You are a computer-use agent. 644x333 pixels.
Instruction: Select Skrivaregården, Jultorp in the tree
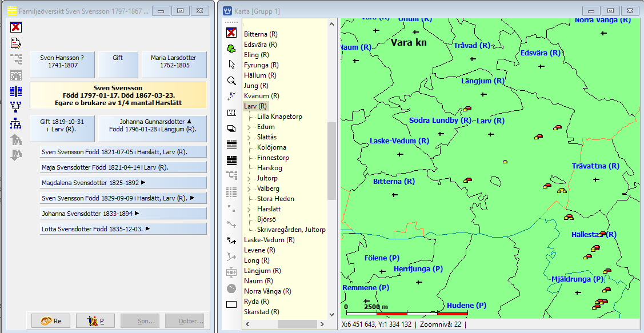[291, 230]
